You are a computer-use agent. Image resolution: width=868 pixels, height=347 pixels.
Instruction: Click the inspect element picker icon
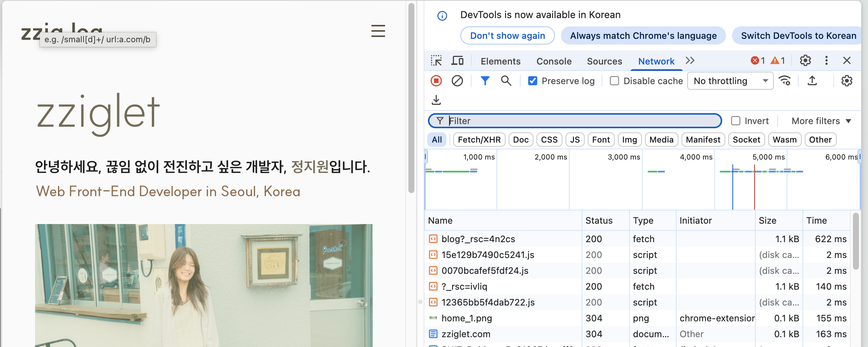(x=436, y=61)
